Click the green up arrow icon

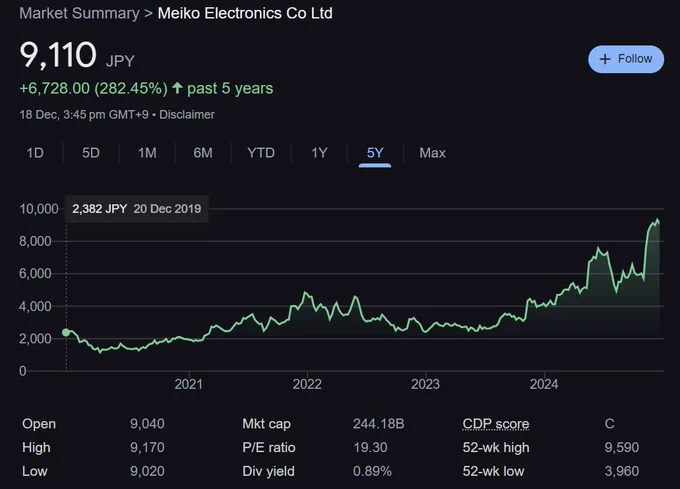point(177,88)
